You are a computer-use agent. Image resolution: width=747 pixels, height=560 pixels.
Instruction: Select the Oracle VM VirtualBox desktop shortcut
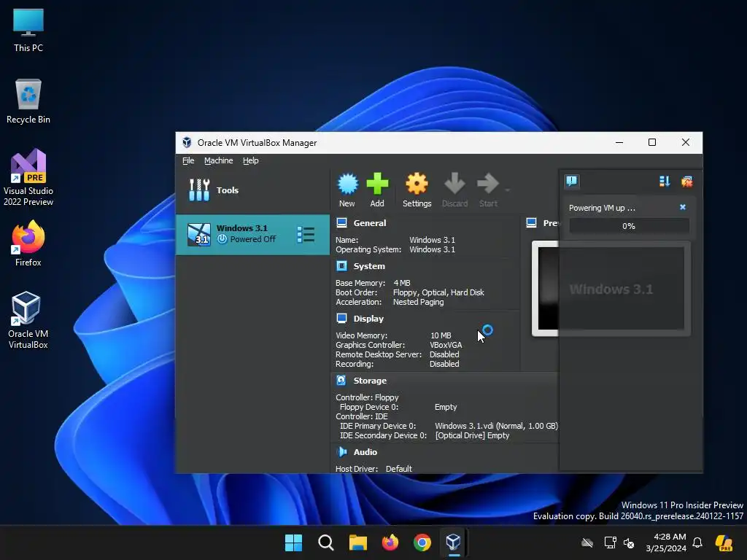28,320
